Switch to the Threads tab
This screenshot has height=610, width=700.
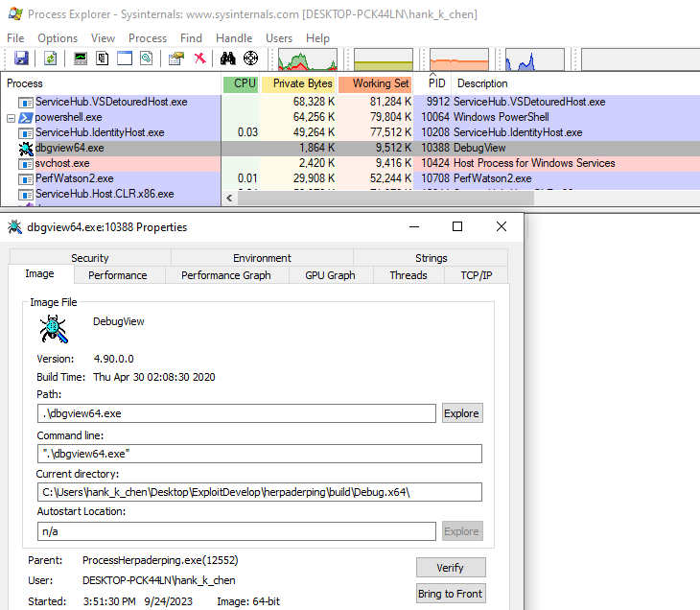(408, 275)
